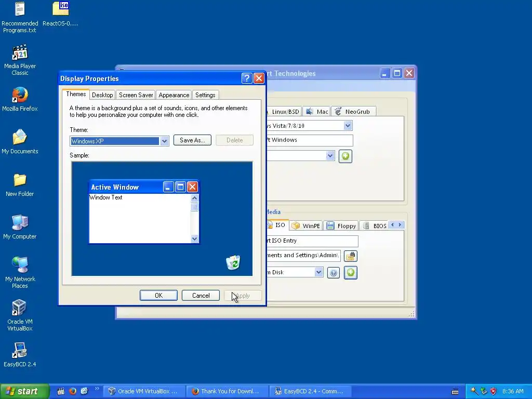This screenshot has width=532, height=399.
Task: Click the ISO Entry name field in EasyBCD
Action: coord(312,241)
